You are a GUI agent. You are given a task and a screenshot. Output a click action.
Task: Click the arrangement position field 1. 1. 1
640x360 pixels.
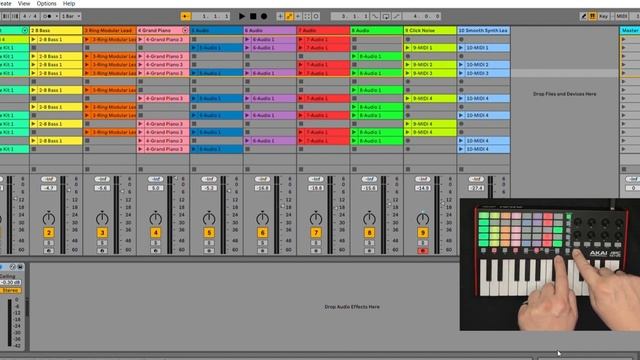click(x=211, y=16)
